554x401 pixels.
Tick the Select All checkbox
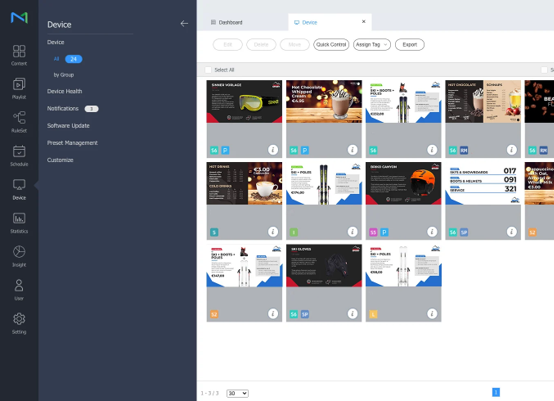click(x=208, y=70)
